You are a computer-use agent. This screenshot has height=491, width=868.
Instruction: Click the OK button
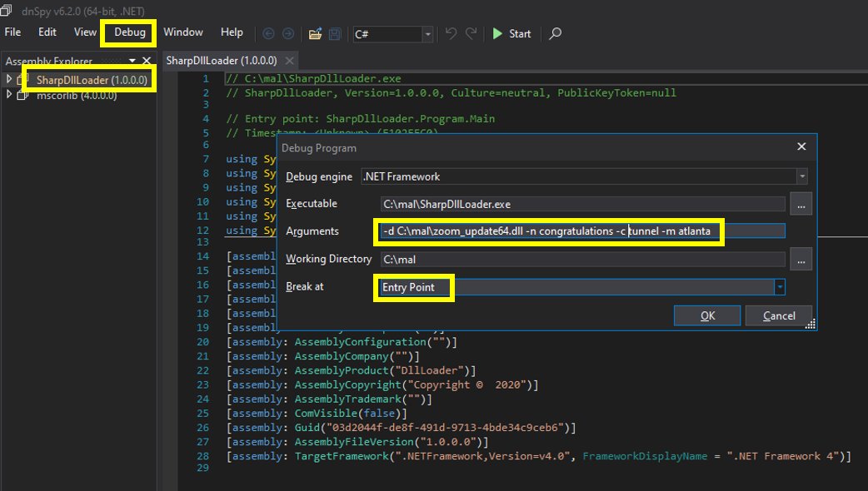[707, 315]
